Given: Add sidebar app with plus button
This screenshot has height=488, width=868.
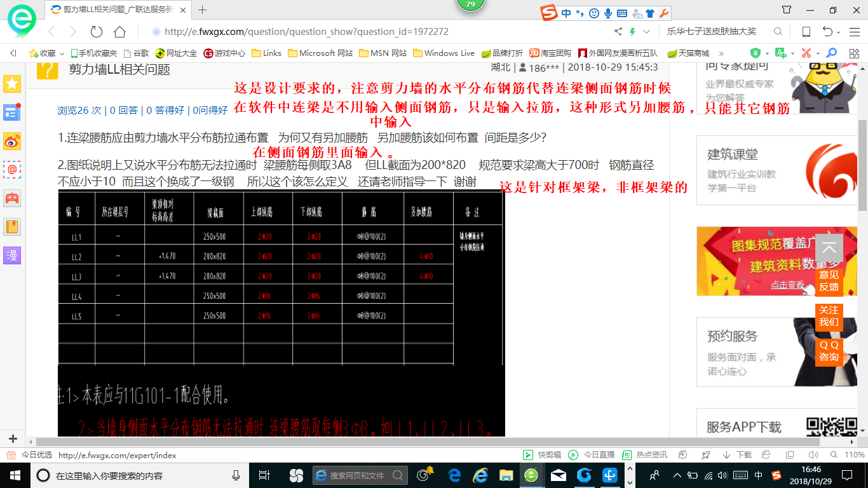Looking at the screenshot, I should (x=13, y=439).
